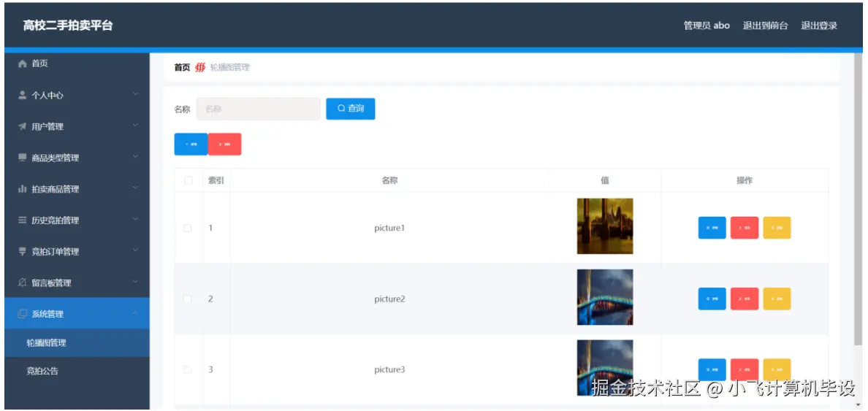The height and width of the screenshot is (411, 868).
Task: Click the 管理员 abo account label
Action: tap(707, 26)
